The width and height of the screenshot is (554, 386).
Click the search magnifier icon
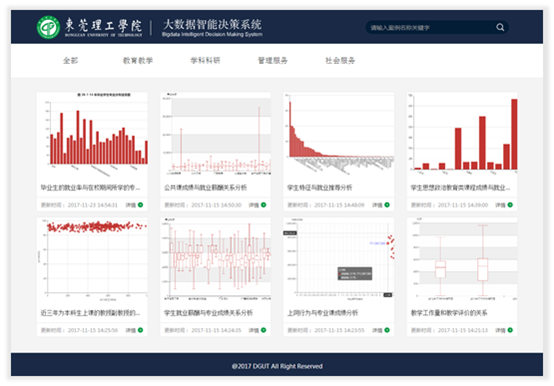pos(500,27)
